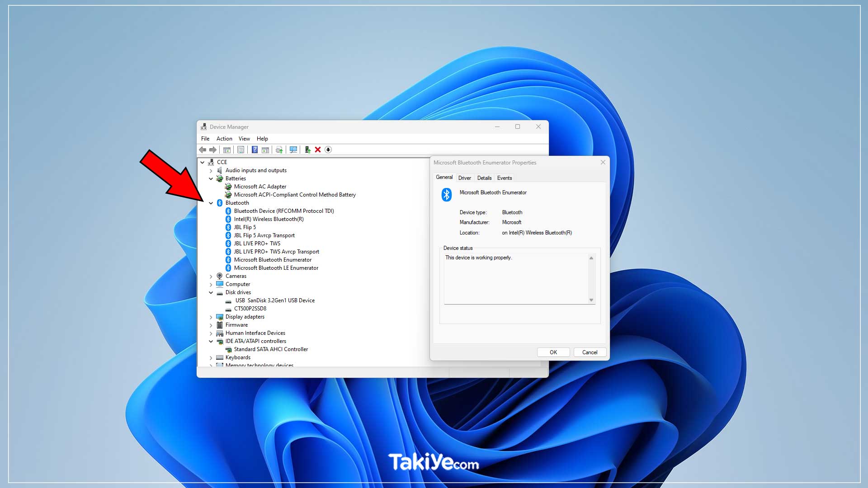
Task: Select JBL Flip 5 device
Action: pyautogui.click(x=245, y=227)
